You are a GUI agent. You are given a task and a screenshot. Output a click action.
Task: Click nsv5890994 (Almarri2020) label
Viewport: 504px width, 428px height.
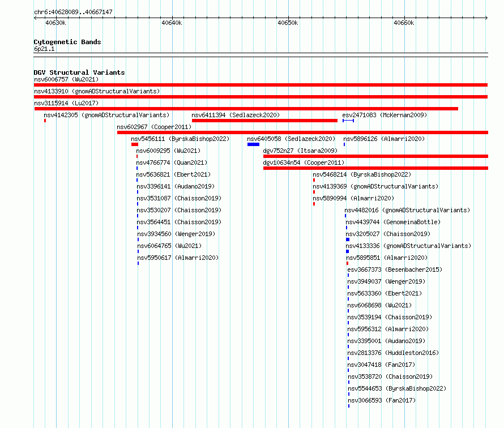point(353,198)
